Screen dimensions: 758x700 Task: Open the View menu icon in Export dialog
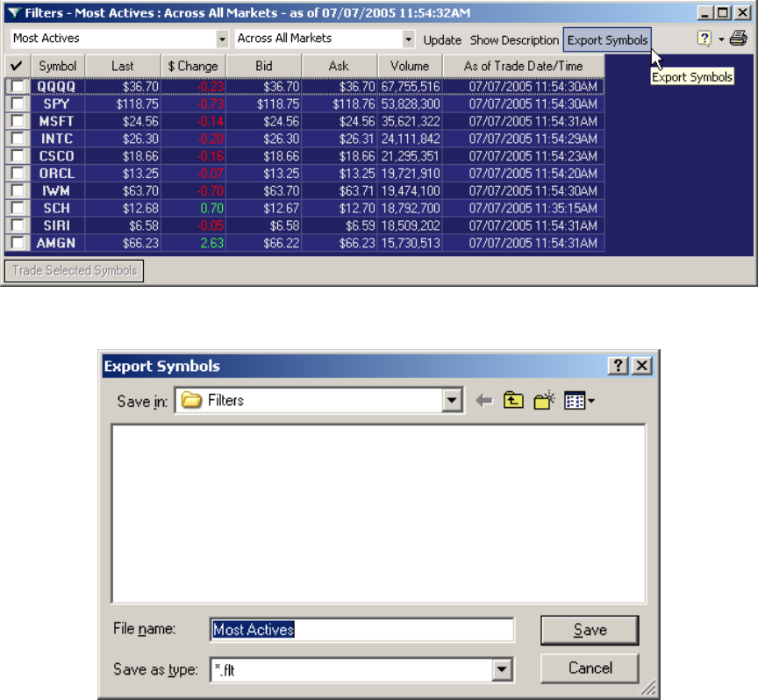click(579, 401)
